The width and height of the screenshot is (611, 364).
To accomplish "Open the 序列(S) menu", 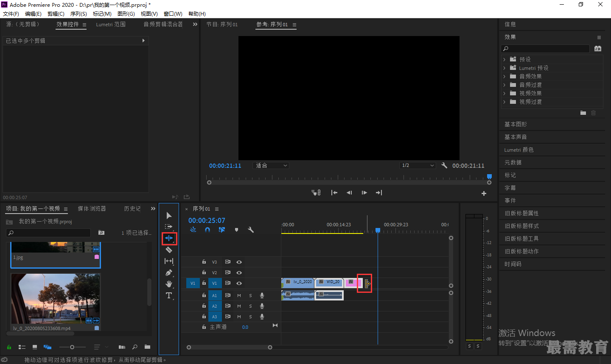I will coord(78,14).
